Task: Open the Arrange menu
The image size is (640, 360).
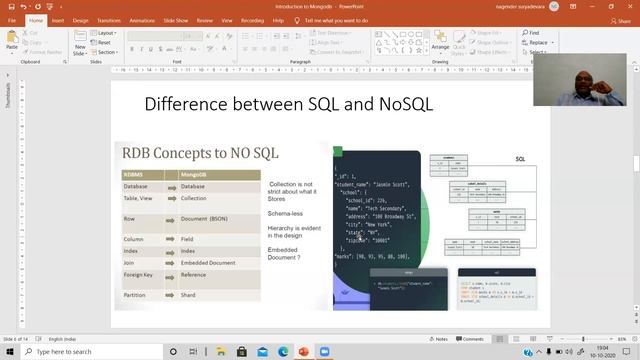Action: 440,41
